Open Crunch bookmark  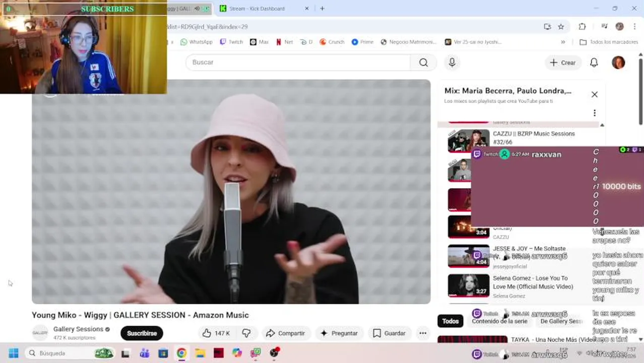(x=332, y=42)
